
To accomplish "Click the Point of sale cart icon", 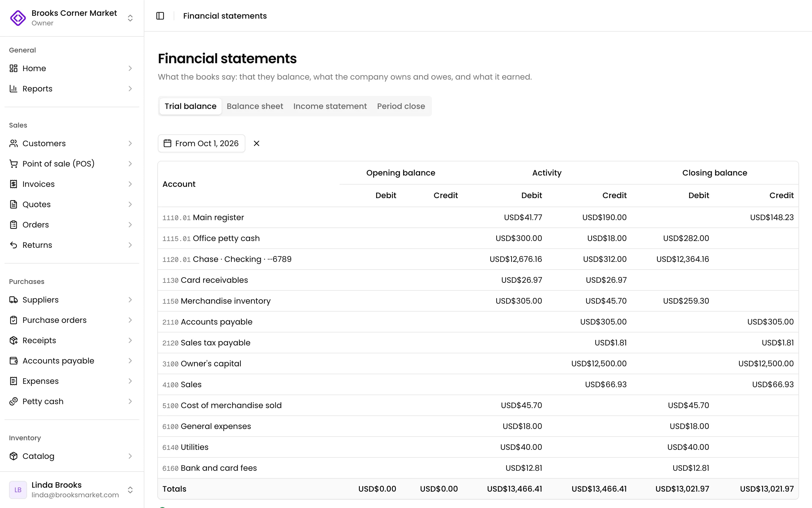I will click(14, 164).
